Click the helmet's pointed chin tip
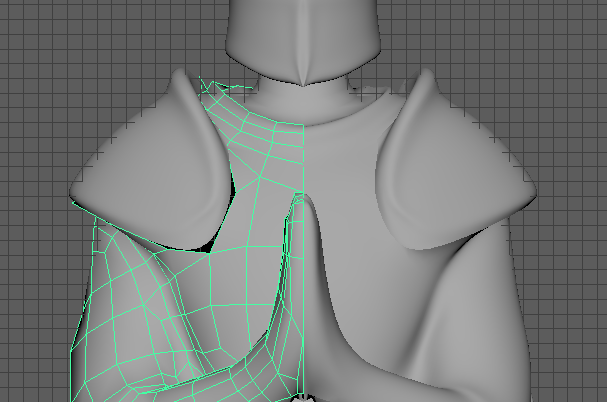The image size is (607, 402). [303, 84]
